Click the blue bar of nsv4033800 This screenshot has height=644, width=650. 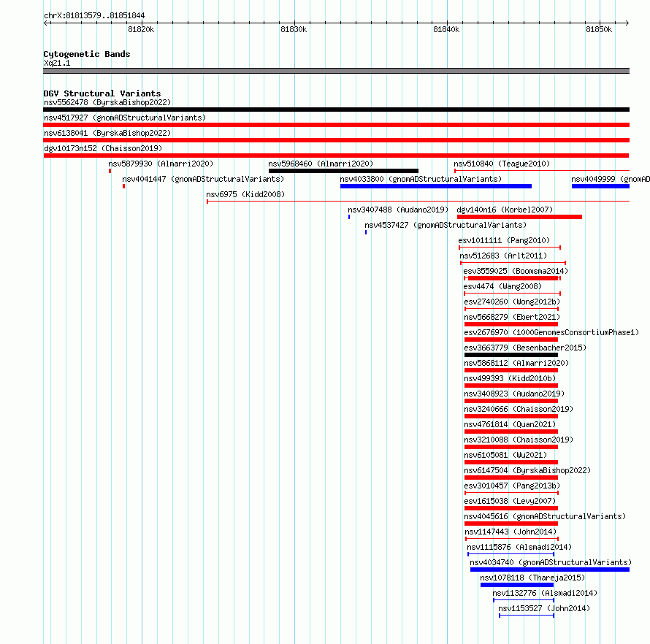point(436,186)
